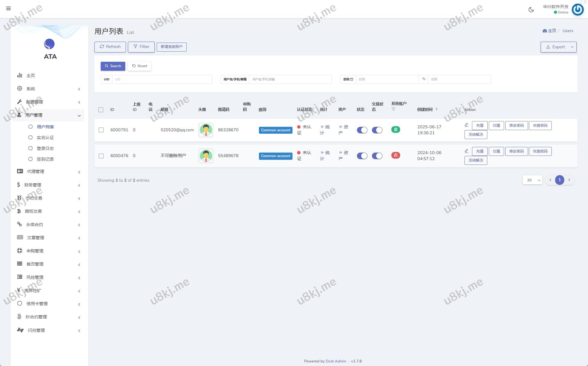Click edit pencil icon for user 6000476
The height and width of the screenshot is (366, 588).
(466, 151)
